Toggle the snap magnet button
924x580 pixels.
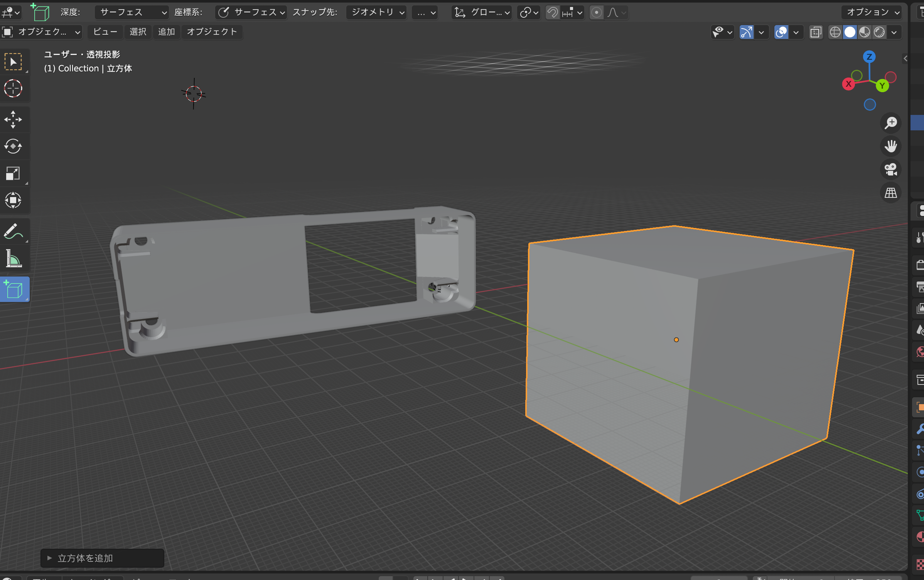[x=552, y=12]
